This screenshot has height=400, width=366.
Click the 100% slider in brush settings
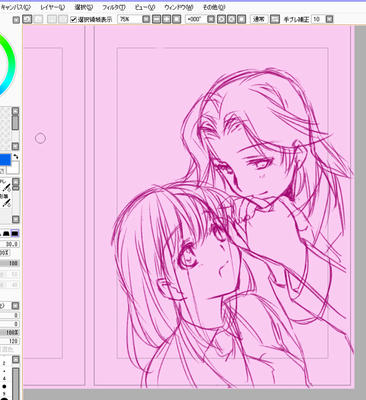[x=9, y=333]
